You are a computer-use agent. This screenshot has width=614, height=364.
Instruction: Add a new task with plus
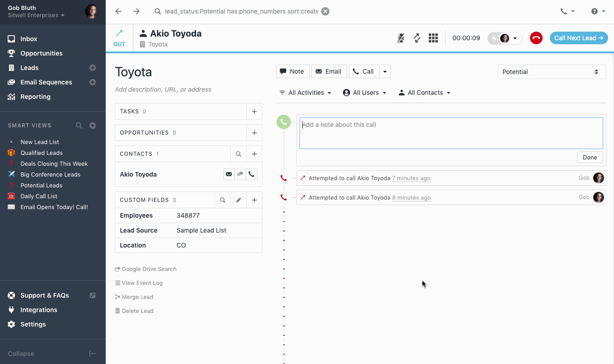[254, 112]
